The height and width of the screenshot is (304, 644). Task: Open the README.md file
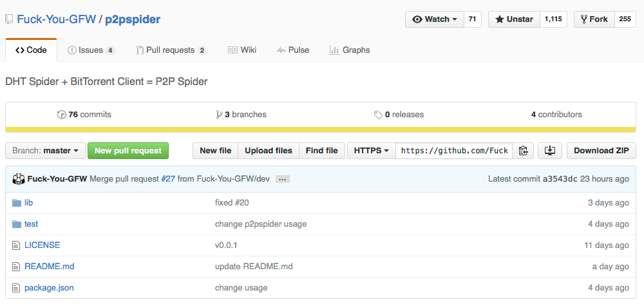coord(50,267)
